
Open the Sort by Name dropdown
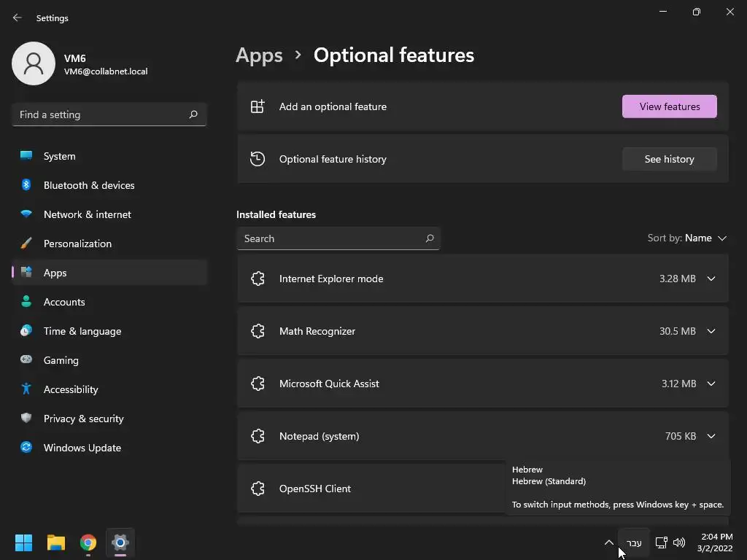coord(687,238)
